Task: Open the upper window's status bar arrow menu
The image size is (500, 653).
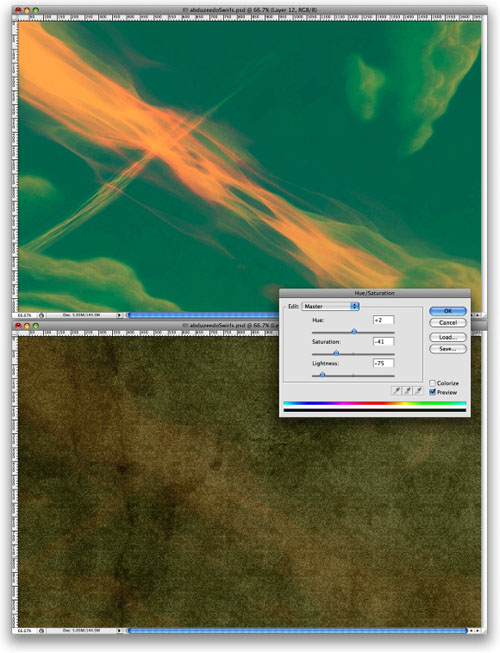Action: 119,315
